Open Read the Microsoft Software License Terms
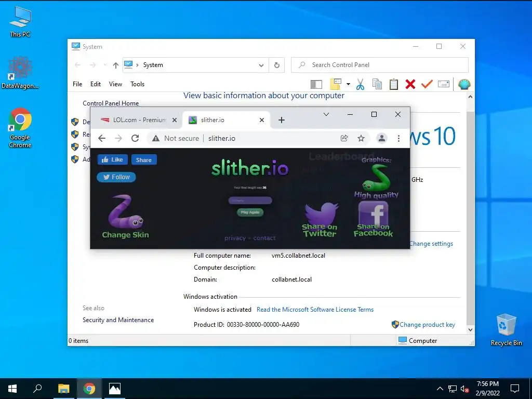This screenshot has height=399, width=532. [315, 310]
